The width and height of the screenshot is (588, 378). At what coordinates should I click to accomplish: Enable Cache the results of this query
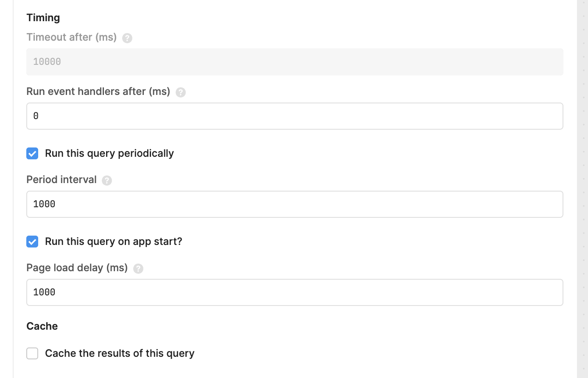(x=32, y=353)
